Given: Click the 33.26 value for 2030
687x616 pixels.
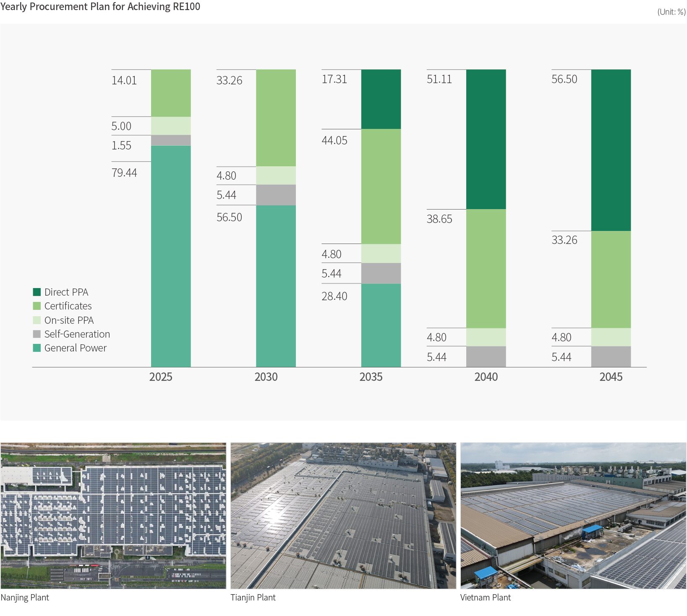Looking at the screenshot, I should (x=230, y=80).
